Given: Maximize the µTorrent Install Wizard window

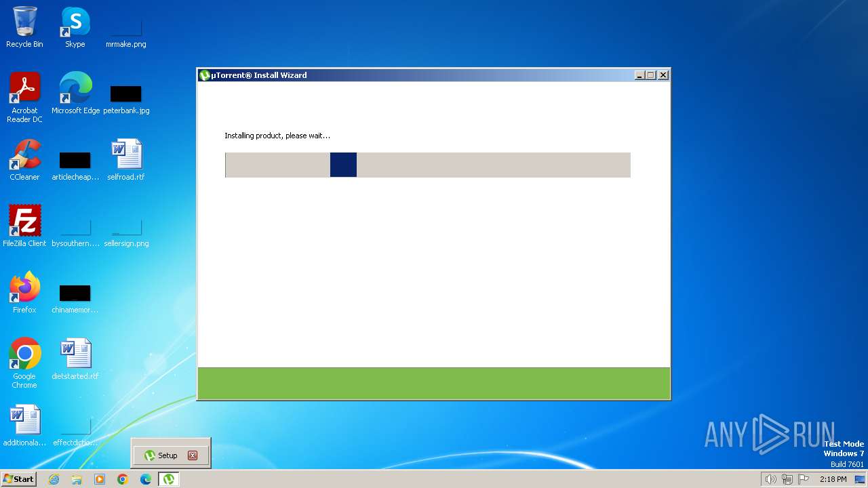Looking at the screenshot, I should pos(651,75).
